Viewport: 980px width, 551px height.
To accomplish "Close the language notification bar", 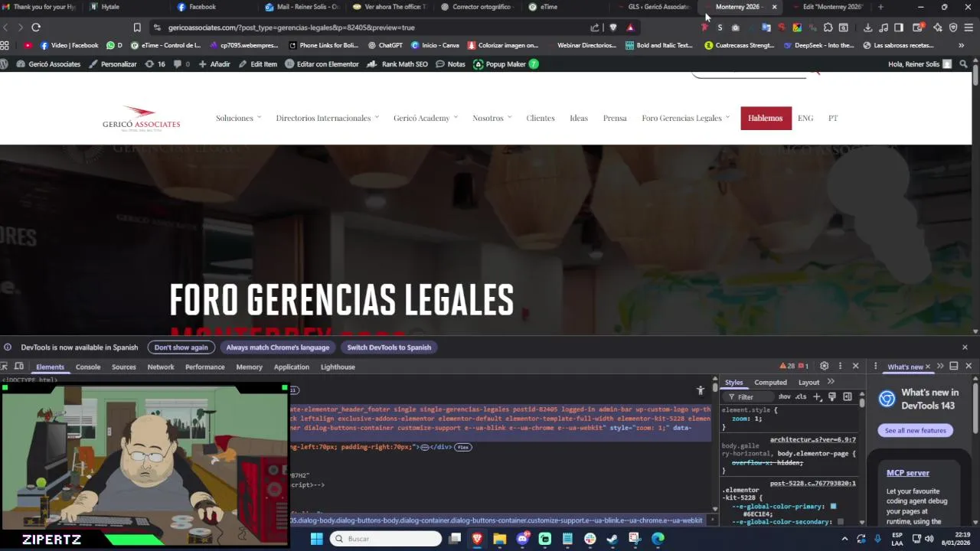I will [965, 347].
